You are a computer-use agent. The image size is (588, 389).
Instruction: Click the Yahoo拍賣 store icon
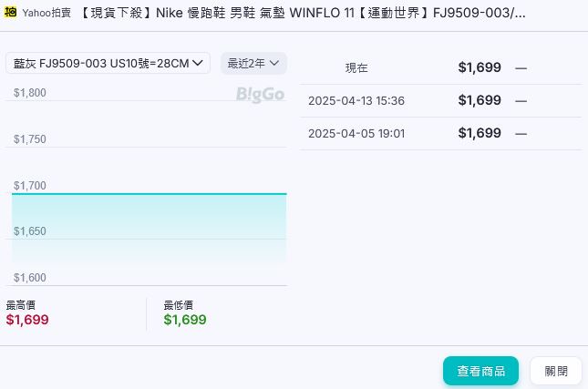[x=11, y=14]
